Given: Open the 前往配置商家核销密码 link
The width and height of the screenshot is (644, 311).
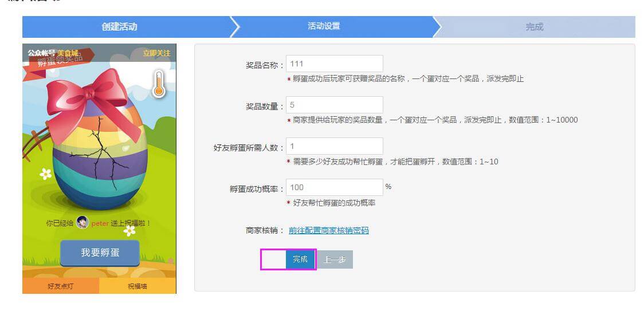Looking at the screenshot, I should click(328, 230).
